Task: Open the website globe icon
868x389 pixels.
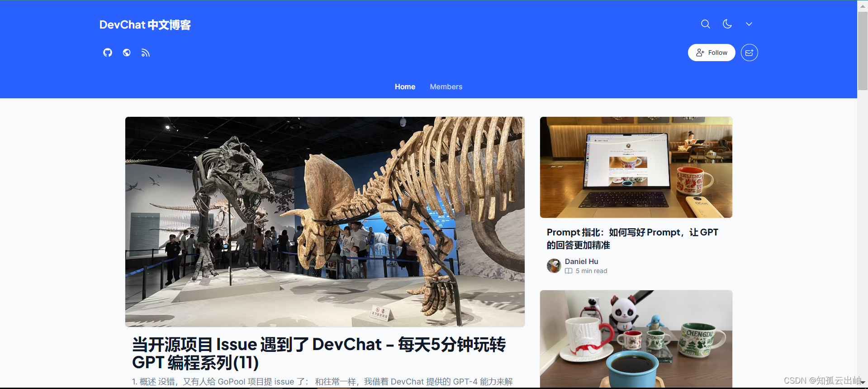Action: pyautogui.click(x=127, y=53)
